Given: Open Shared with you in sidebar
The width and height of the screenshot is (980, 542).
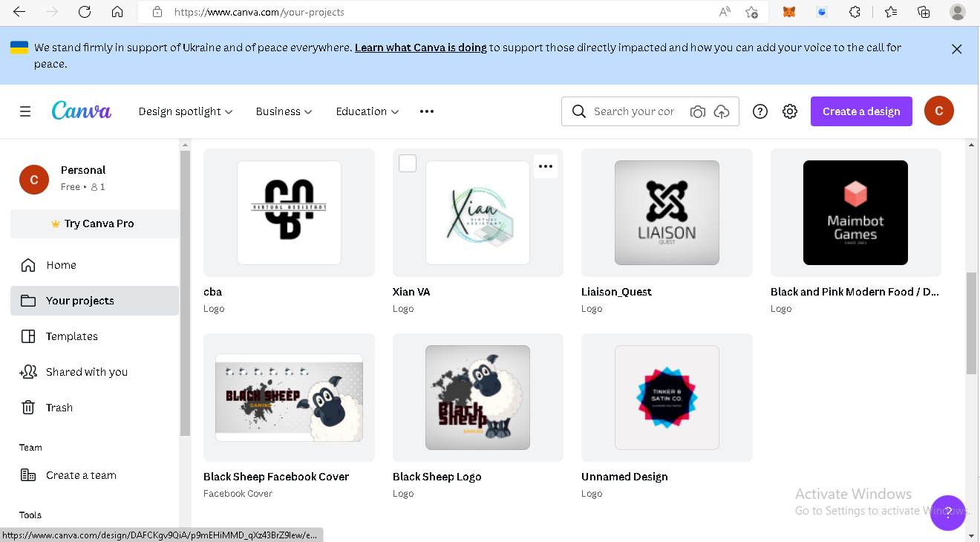Looking at the screenshot, I should point(95,372).
